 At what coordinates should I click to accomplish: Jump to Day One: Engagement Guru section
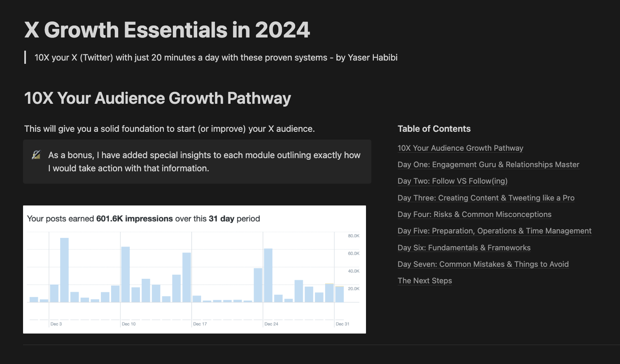[x=488, y=165]
